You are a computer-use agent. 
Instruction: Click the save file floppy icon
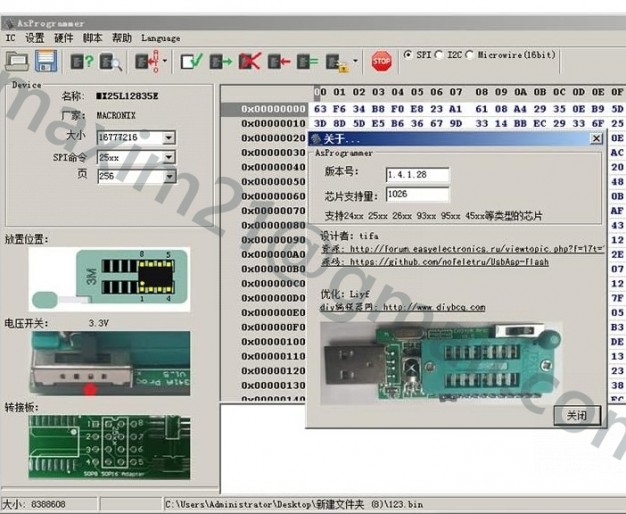pos(45,61)
